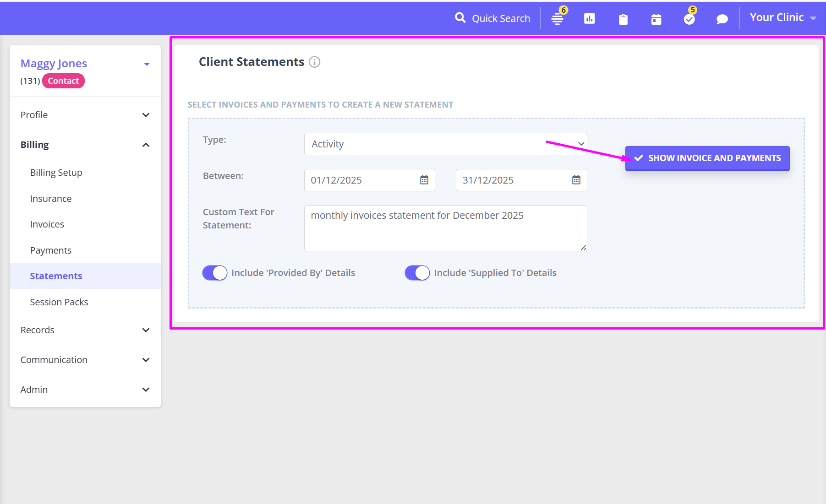Expand the Your Clinic account menu
Image resolution: width=826 pixels, height=504 pixels.
tap(782, 18)
